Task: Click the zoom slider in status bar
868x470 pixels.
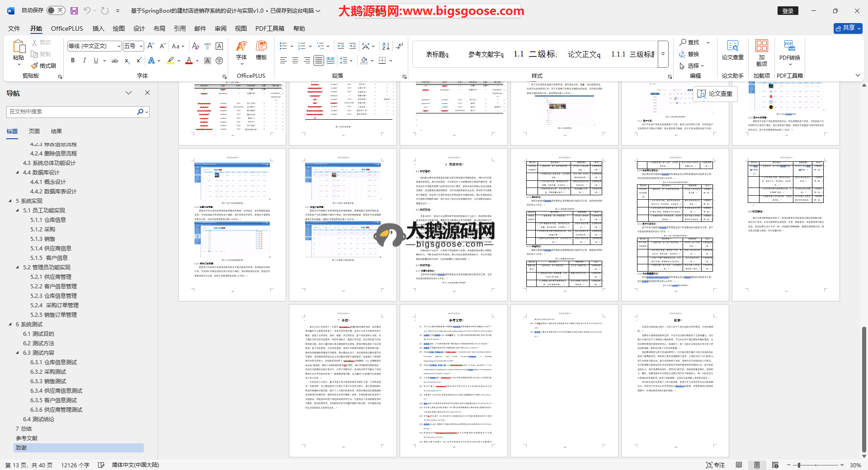Action: (x=799, y=465)
